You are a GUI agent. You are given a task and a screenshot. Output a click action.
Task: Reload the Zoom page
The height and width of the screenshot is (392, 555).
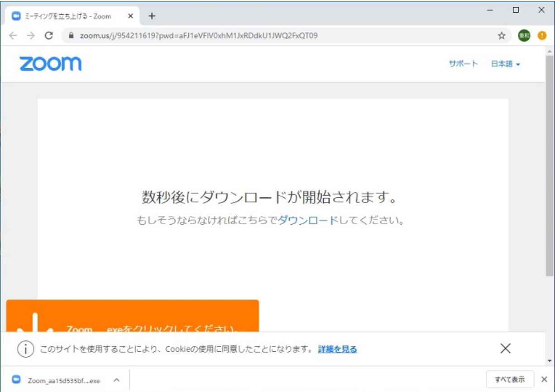tap(49, 36)
